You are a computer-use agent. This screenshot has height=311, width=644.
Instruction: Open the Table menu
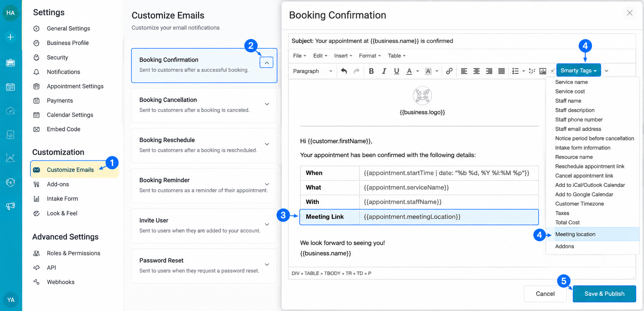(x=397, y=56)
